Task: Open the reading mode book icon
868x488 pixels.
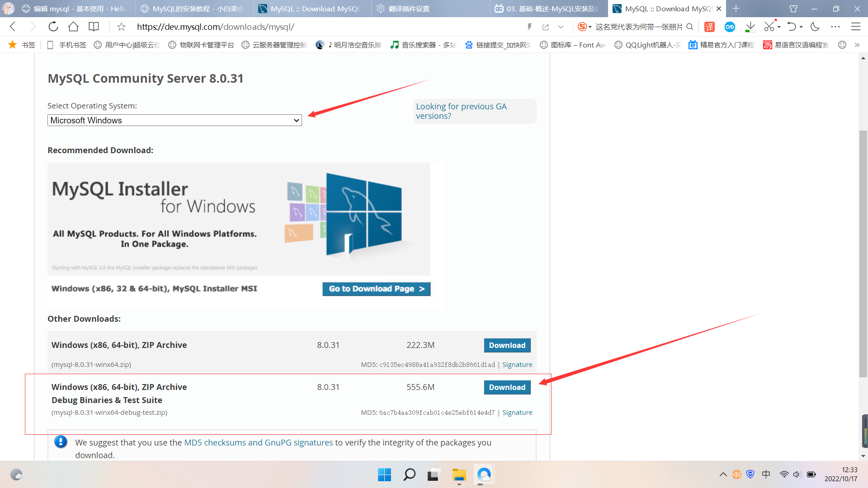Action: pos(94,27)
